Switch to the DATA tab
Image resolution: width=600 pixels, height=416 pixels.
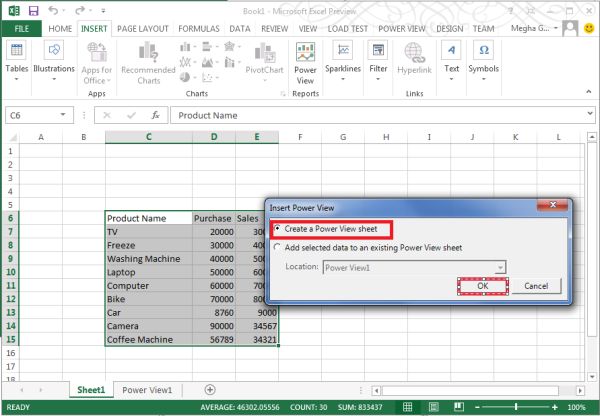[240, 29]
